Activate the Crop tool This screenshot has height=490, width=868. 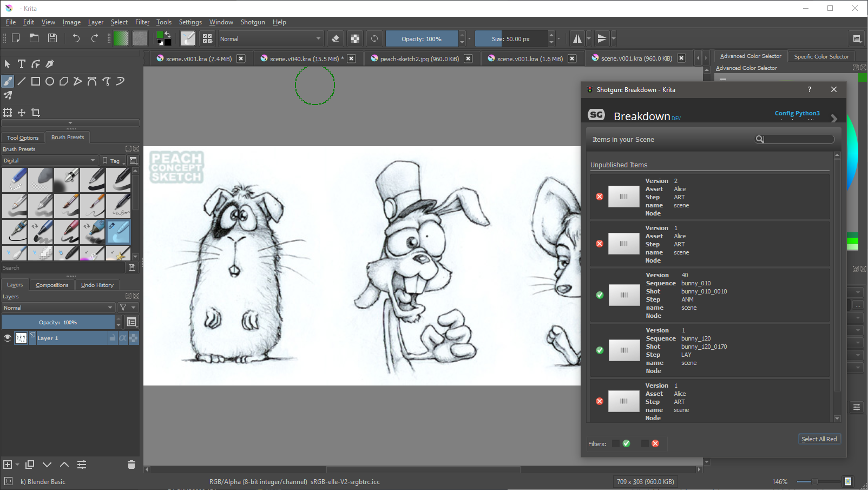tap(36, 113)
